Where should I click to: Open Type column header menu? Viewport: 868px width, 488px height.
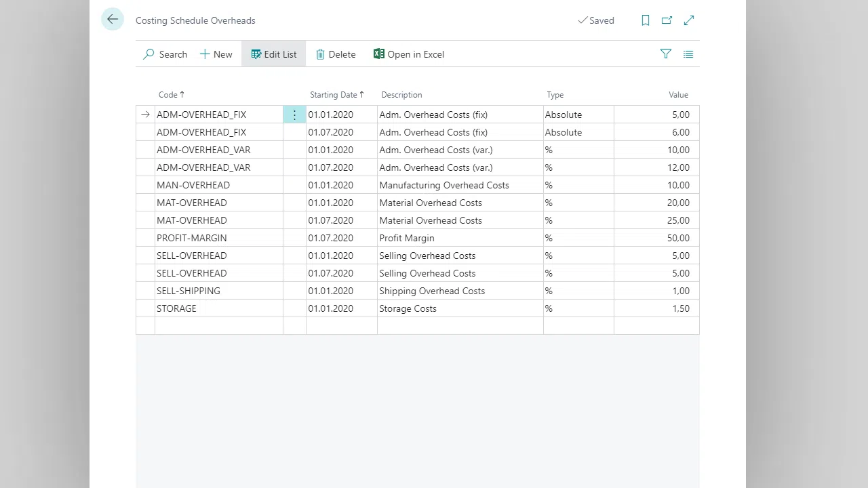[x=555, y=95]
